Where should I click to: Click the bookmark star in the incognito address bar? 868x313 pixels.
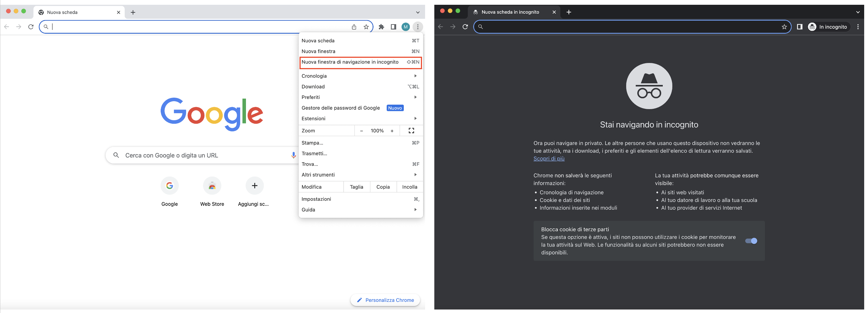tap(784, 27)
